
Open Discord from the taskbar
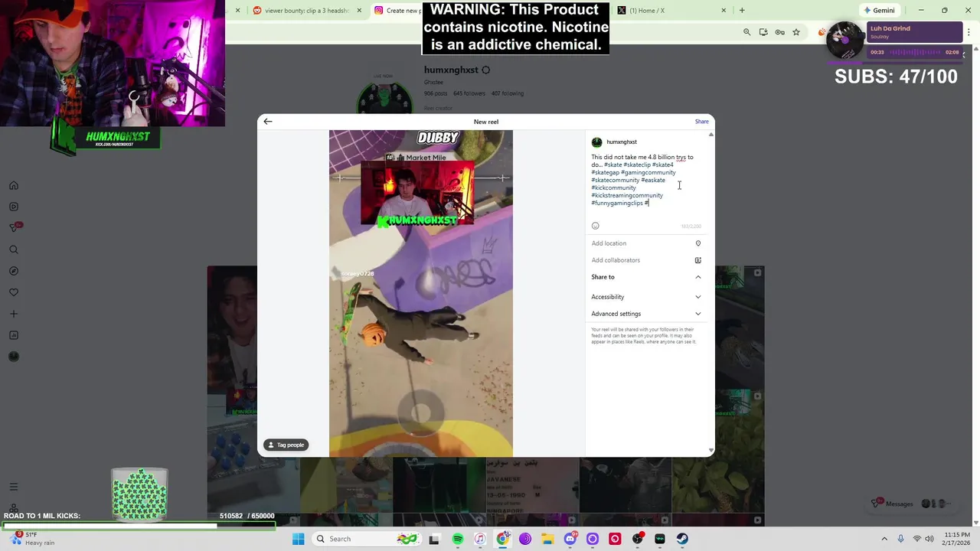pyautogui.click(x=570, y=539)
